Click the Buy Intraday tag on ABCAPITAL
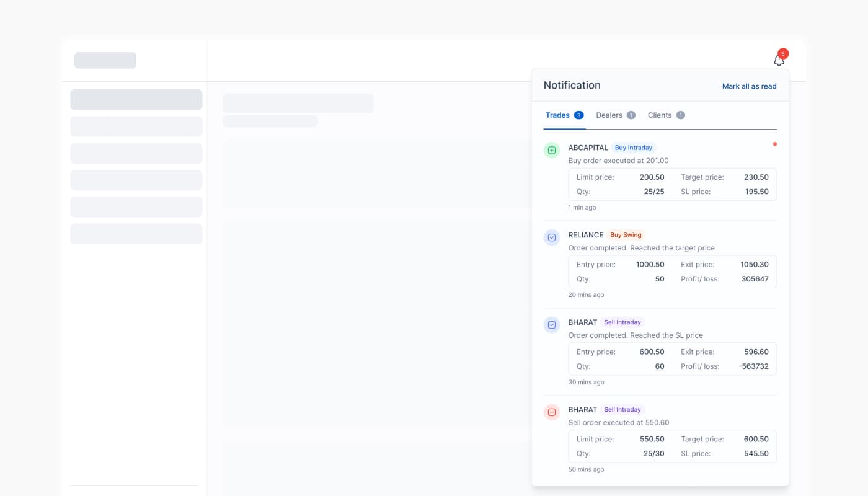Screen dimensions: 868x496 [x=633, y=148]
